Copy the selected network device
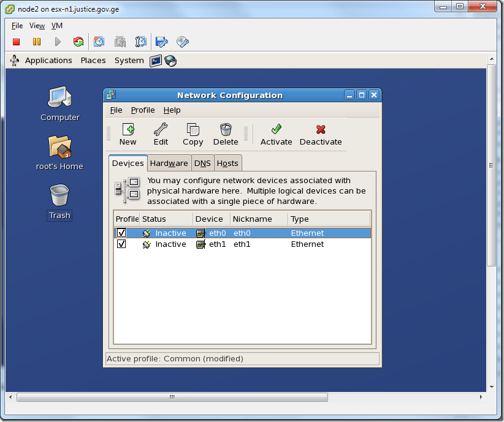The width and height of the screenshot is (504, 422). [193, 134]
